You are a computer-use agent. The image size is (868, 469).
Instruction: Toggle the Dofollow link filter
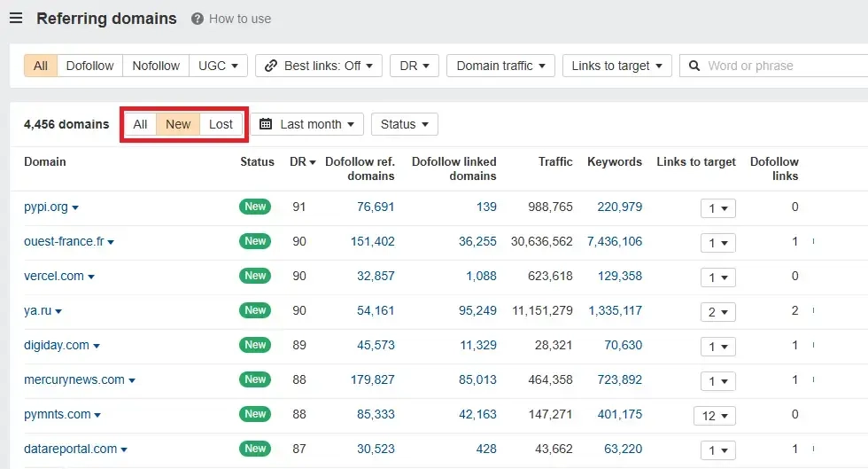(x=90, y=66)
